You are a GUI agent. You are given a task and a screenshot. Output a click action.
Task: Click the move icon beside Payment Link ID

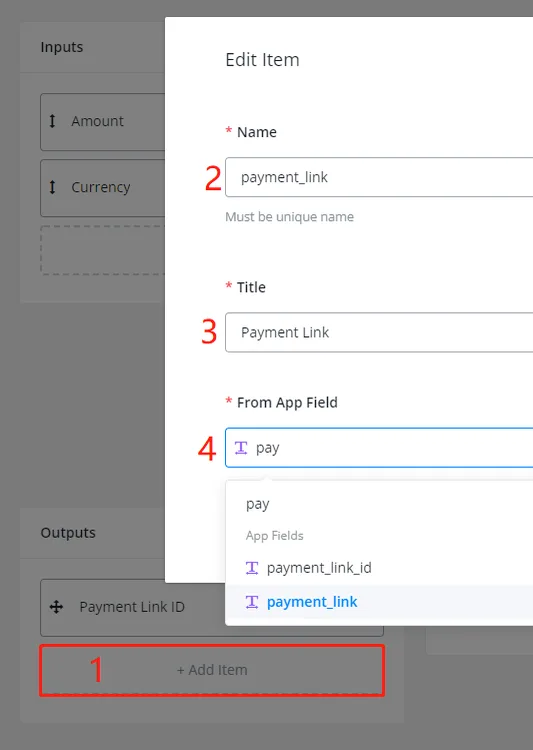click(x=56, y=607)
